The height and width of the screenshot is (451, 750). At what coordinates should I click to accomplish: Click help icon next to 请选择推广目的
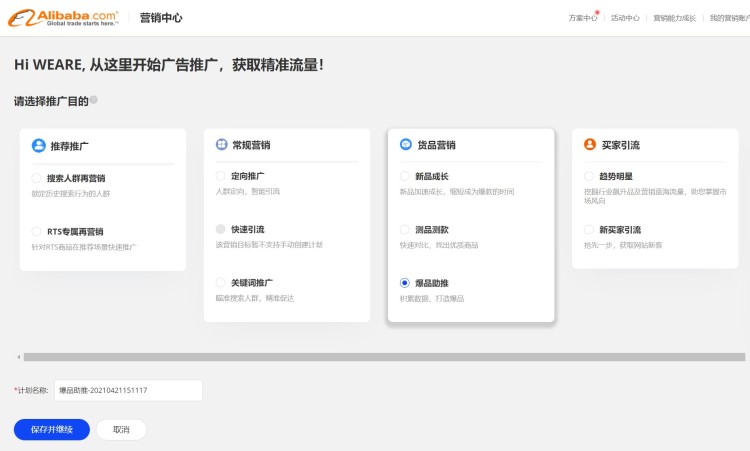click(x=94, y=100)
